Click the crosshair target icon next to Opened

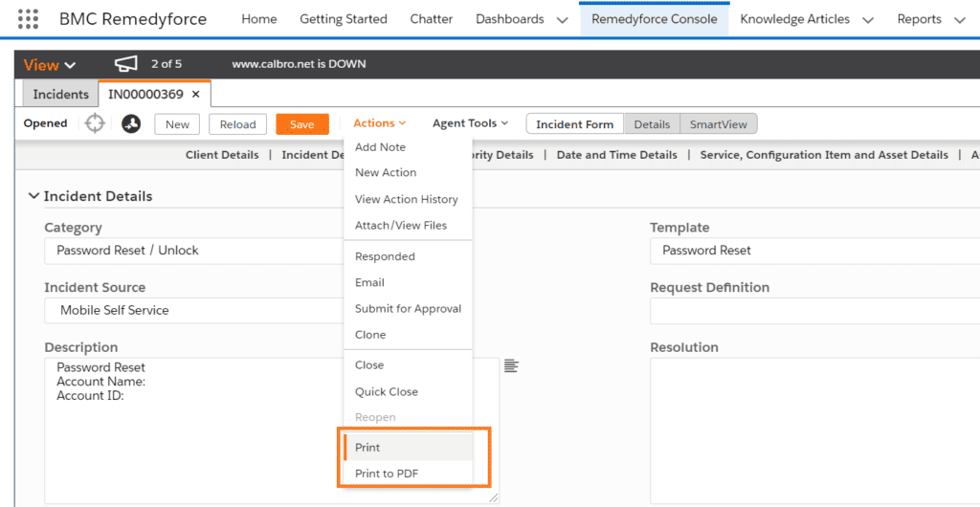95,123
